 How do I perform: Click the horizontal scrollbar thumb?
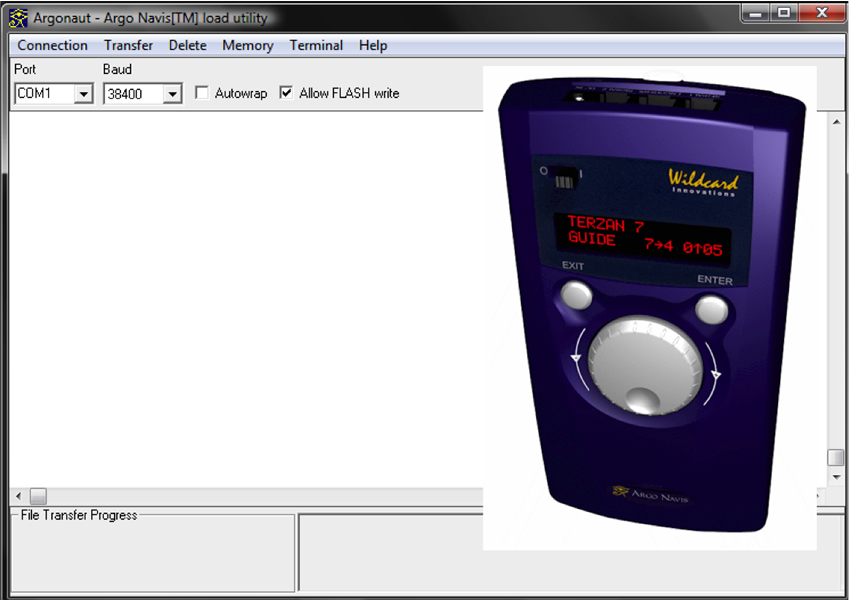click(x=38, y=495)
